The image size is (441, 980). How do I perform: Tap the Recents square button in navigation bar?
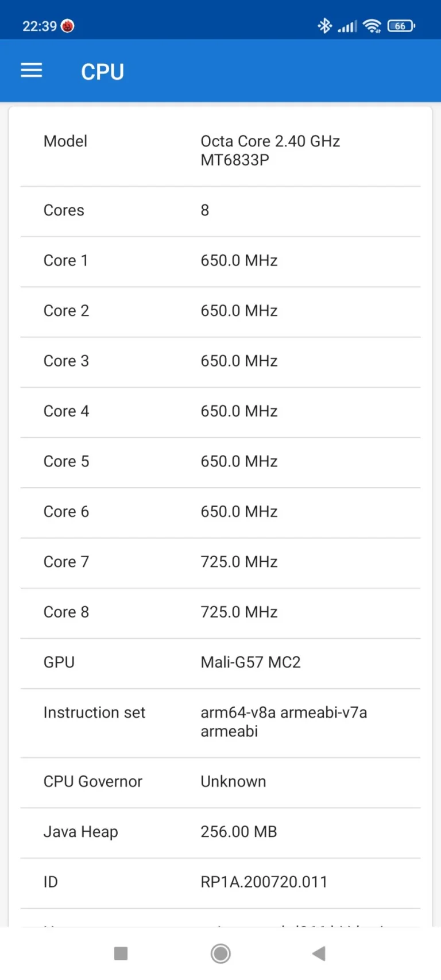[121, 952]
